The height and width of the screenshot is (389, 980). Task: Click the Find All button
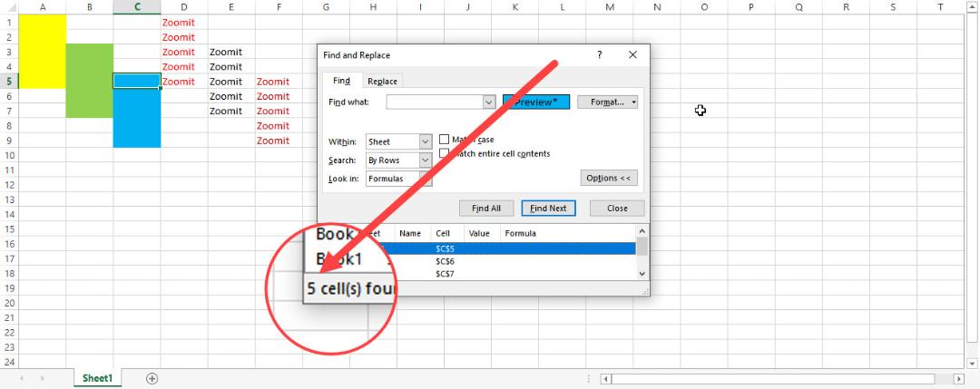point(486,209)
